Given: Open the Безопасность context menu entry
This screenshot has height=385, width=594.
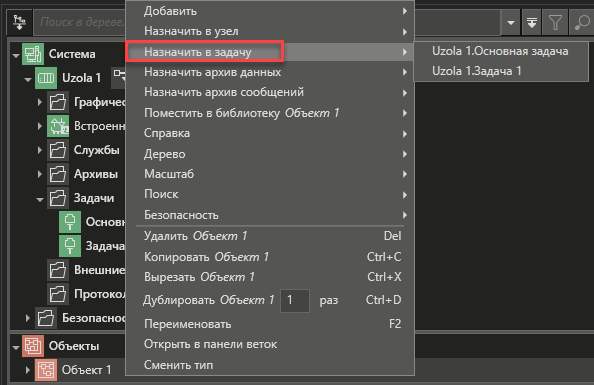Looking at the screenshot, I should pos(270,215).
